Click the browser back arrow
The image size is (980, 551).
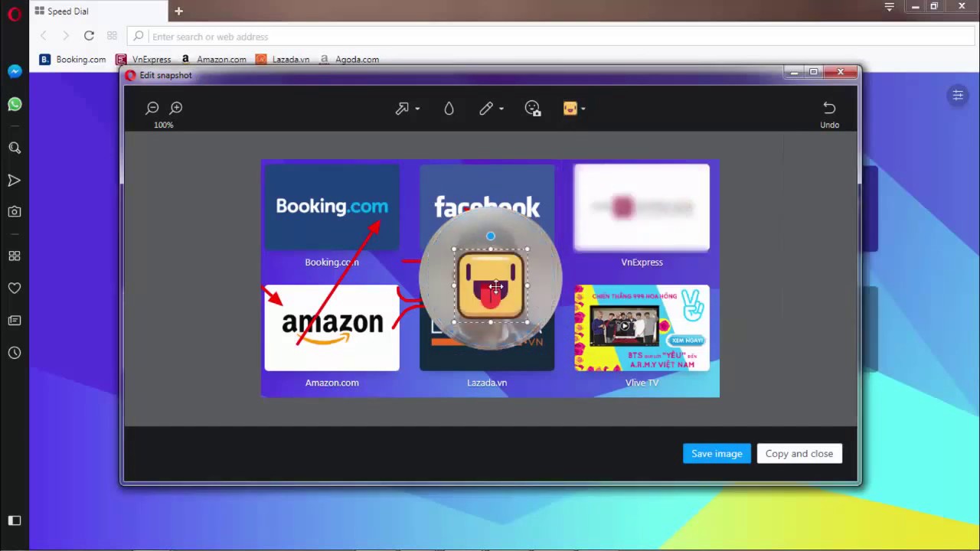44,36
